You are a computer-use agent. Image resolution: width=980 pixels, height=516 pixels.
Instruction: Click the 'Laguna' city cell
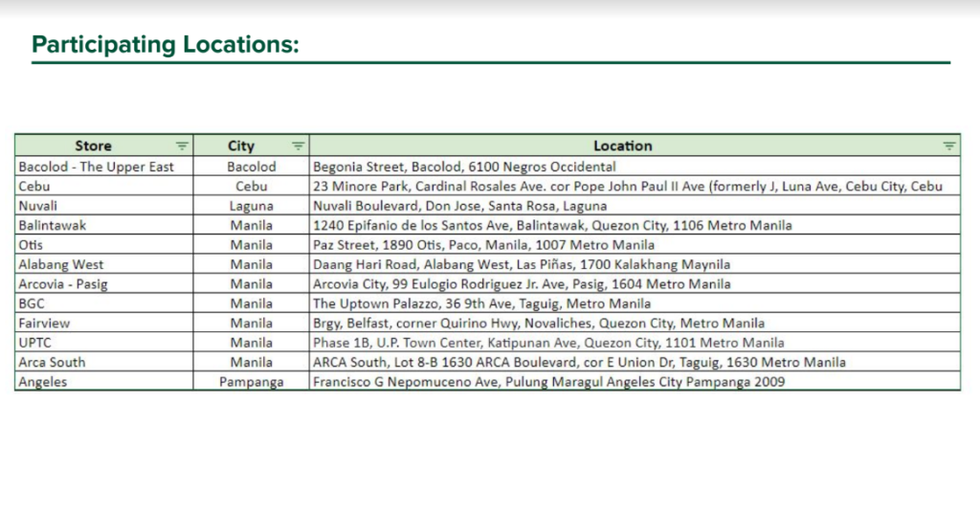pos(252,205)
